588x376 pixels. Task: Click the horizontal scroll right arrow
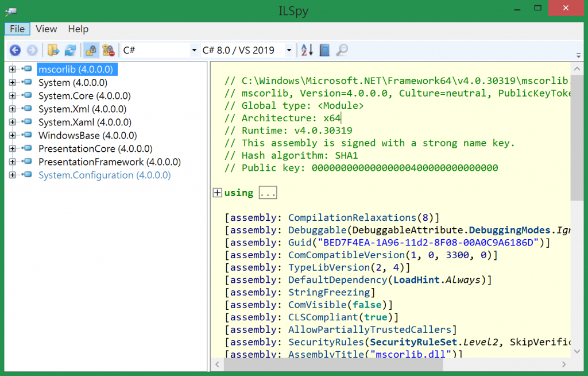[563, 364]
